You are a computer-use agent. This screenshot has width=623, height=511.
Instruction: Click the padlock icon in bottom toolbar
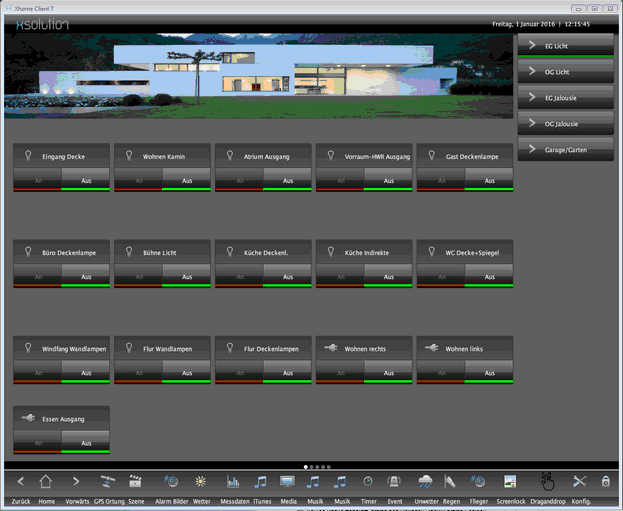pos(606,482)
